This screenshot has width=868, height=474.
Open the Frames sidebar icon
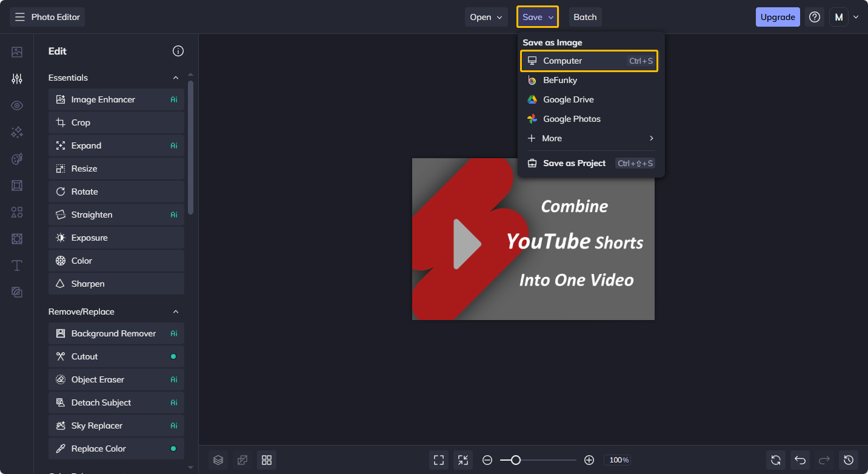[x=17, y=185]
